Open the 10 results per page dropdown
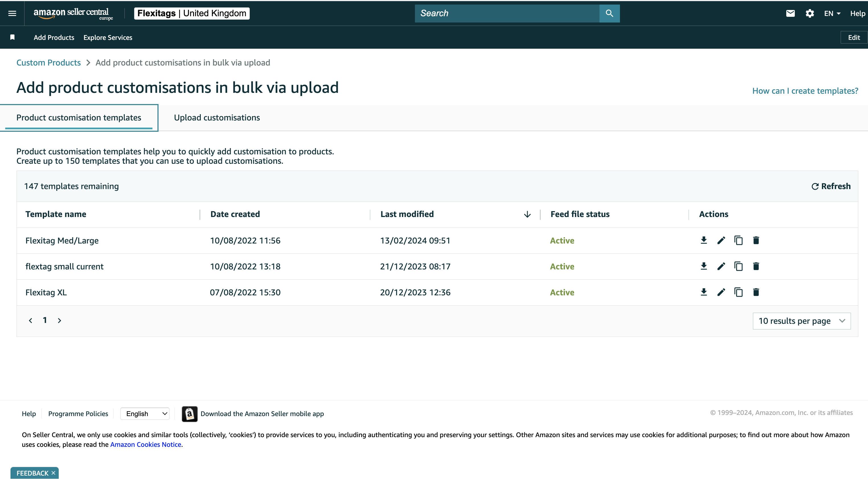Screen dimensions: 868x479 (x=802, y=321)
